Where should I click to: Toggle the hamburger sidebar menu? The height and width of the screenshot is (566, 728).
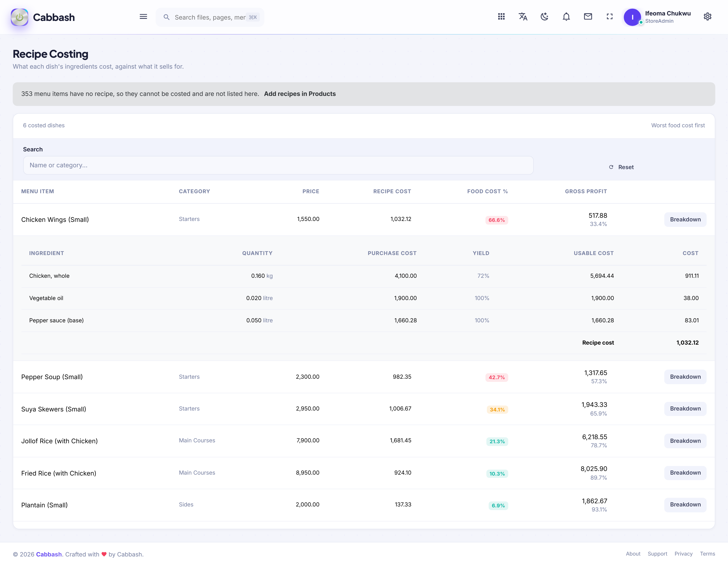[x=143, y=17]
